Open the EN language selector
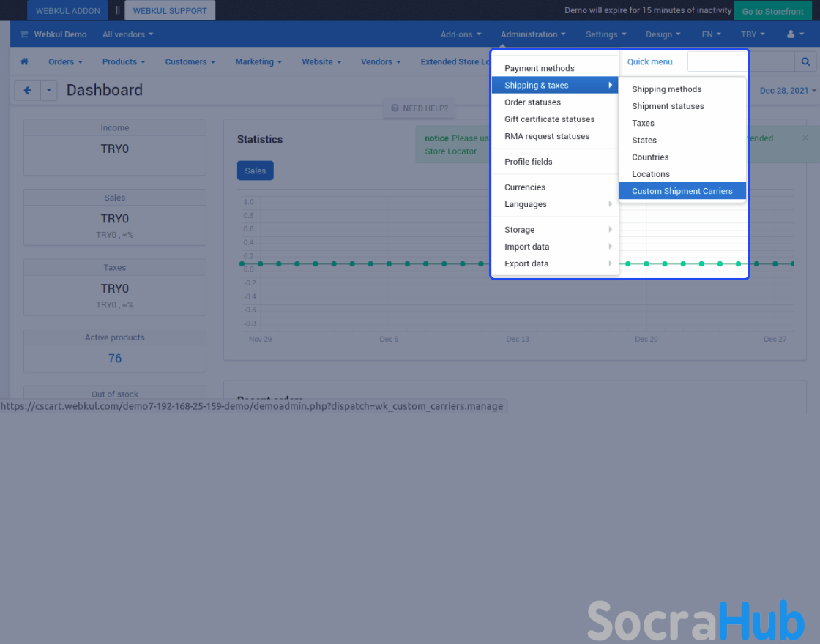 711,34
